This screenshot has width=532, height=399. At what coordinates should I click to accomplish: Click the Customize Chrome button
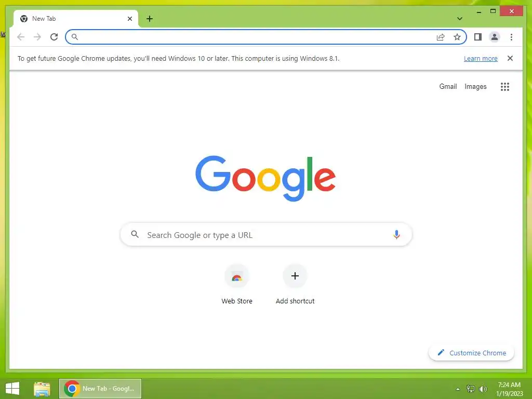(x=471, y=353)
